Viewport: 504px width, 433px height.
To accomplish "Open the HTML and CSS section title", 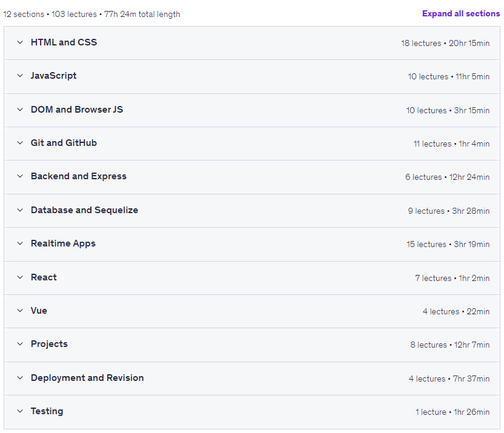I will pyautogui.click(x=64, y=42).
